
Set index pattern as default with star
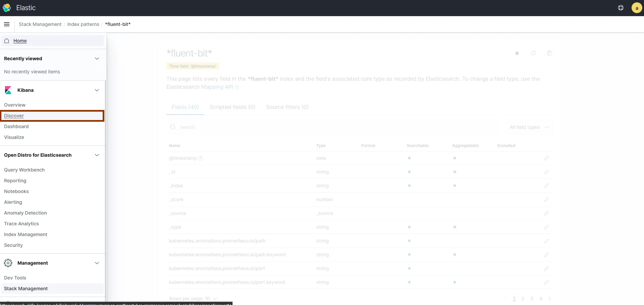pyautogui.click(x=517, y=53)
